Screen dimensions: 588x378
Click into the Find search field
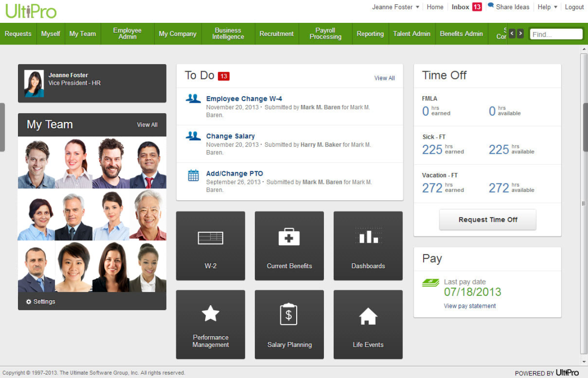click(556, 34)
